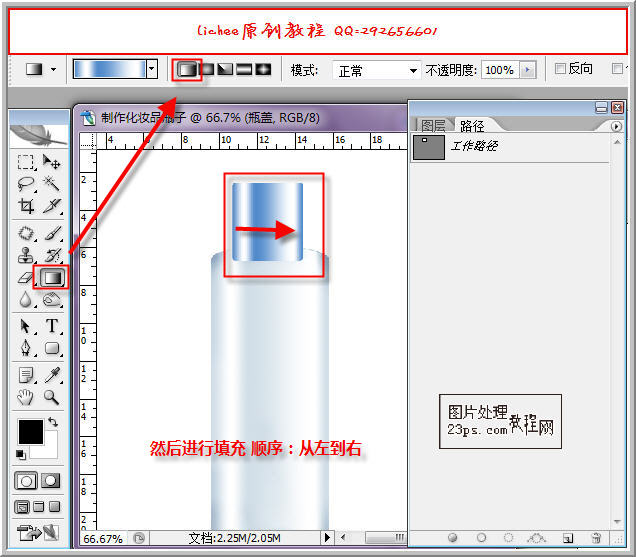
Task: Expand the opacity (不透明度) slider arrow
Action: (528, 71)
